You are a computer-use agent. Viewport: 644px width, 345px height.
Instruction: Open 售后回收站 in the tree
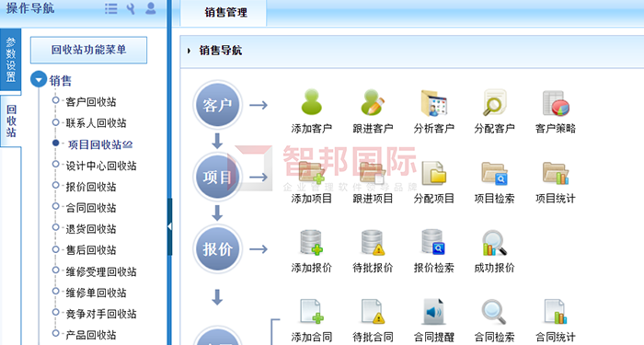[x=91, y=250]
